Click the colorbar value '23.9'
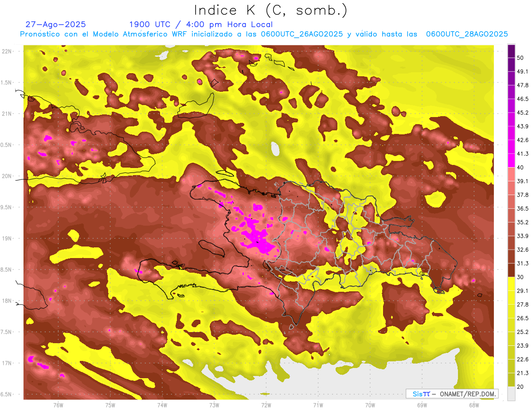 point(522,346)
